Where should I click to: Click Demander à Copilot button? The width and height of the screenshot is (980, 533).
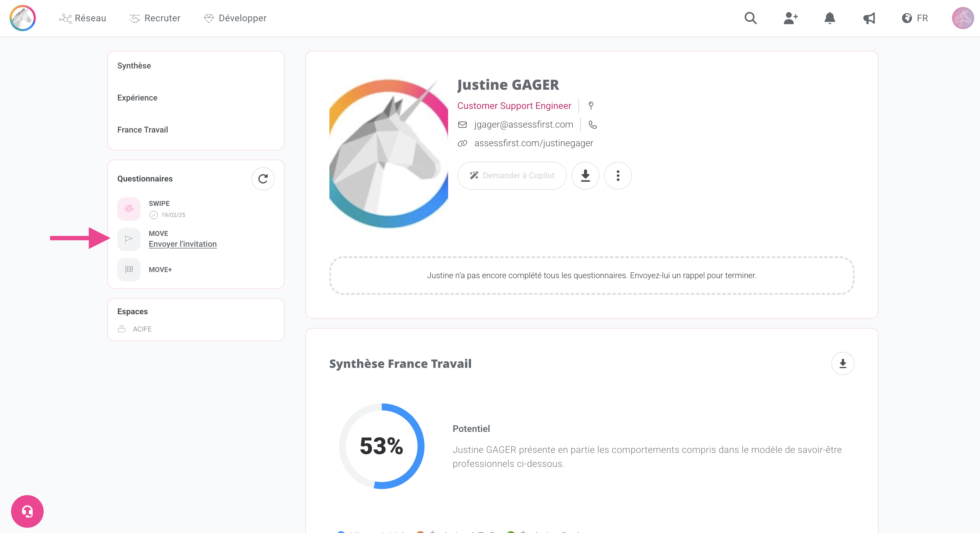click(x=512, y=176)
